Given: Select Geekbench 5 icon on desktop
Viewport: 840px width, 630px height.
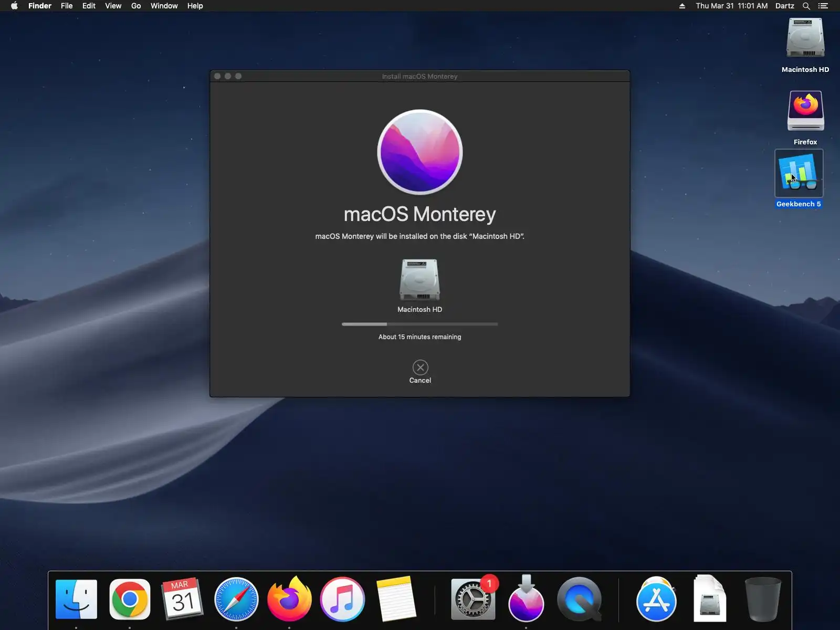Looking at the screenshot, I should click(799, 179).
